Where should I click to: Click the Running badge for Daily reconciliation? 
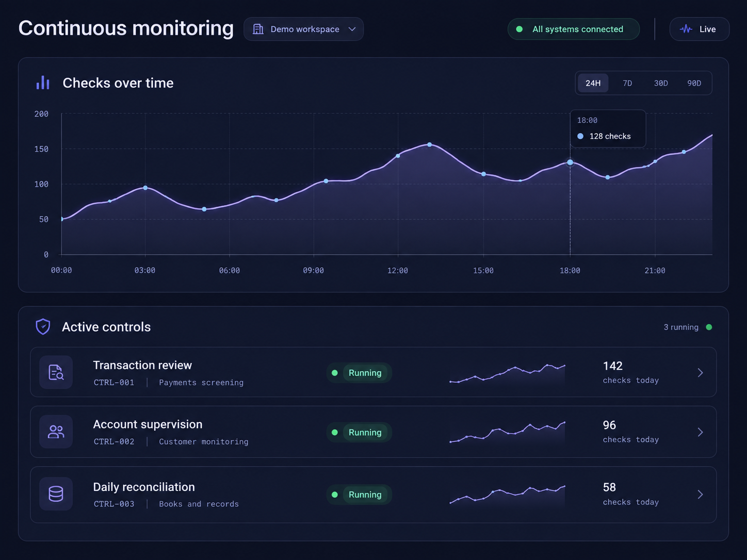tap(359, 495)
